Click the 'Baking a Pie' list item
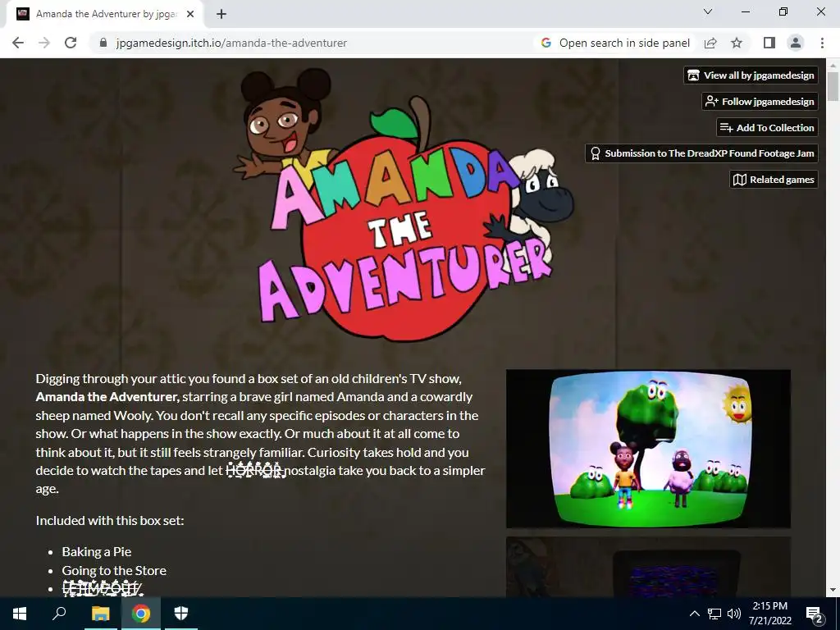The image size is (840, 630). coord(97,552)
